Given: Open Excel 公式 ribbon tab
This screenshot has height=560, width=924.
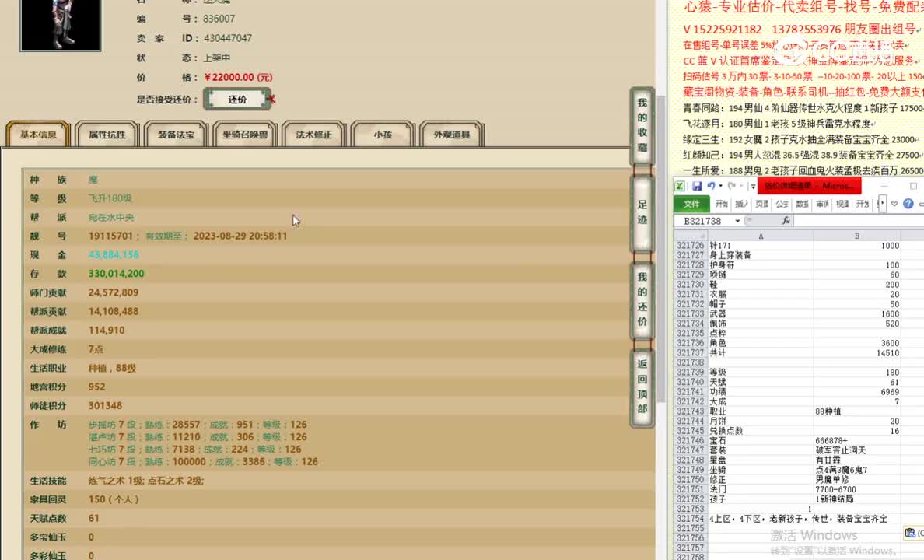Looking at the screenshot, I should tap(782, 204).
